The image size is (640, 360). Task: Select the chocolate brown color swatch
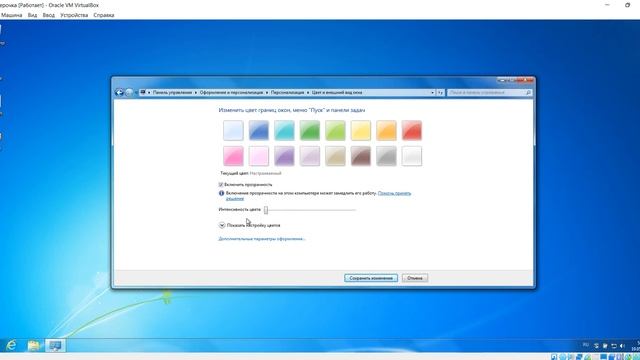(361, 156)
